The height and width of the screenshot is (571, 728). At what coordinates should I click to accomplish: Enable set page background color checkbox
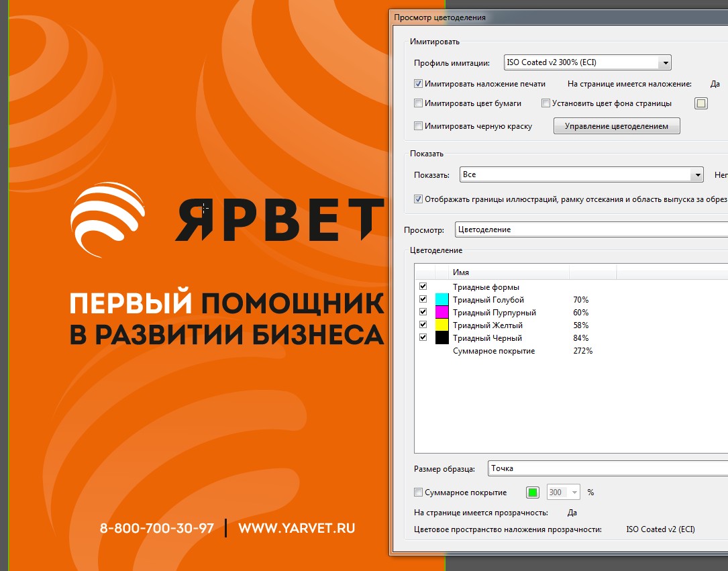pyautogui.click(x=546, y=103)
